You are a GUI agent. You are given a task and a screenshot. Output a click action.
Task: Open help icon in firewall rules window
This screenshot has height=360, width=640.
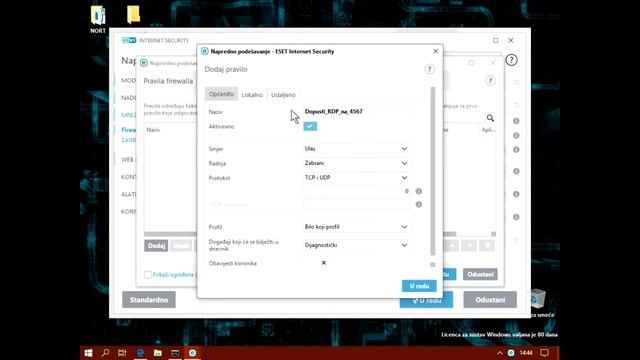click(x=490, y=81)
